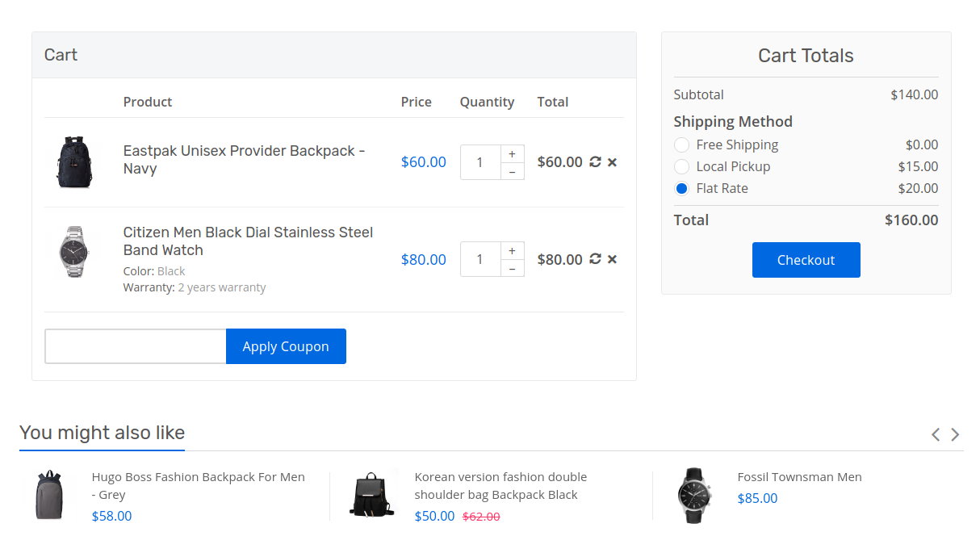Click the Checkout button

tap(806, 260)
